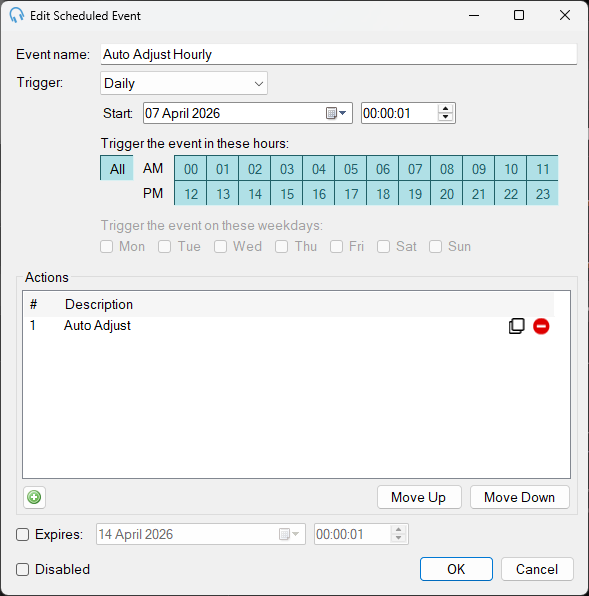Check the Fri weekday checkbox
The width and height of the screenshot is (589, 596).
coord(336,246)
